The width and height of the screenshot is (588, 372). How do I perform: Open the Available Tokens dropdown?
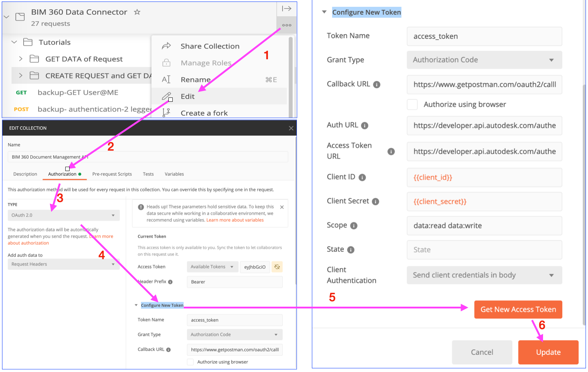212,267
